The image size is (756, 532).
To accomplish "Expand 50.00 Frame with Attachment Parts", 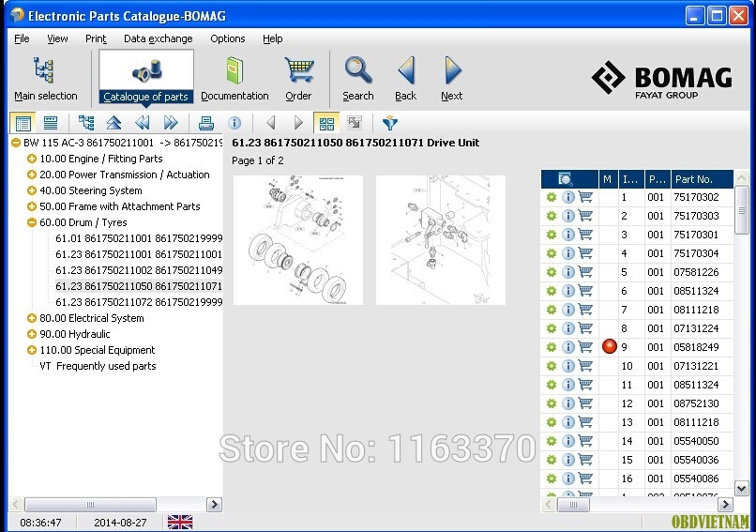I will pos(32,206).
